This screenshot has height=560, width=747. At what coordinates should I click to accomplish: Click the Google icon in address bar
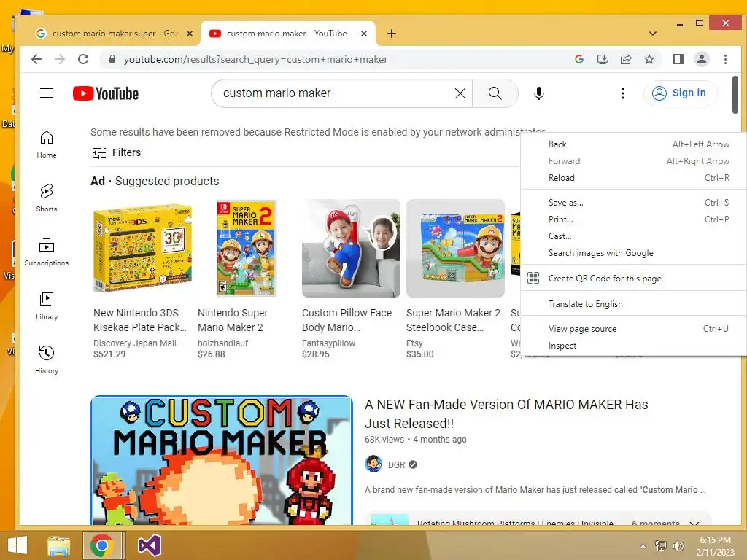pyautogui.click(x=579, y=59)
